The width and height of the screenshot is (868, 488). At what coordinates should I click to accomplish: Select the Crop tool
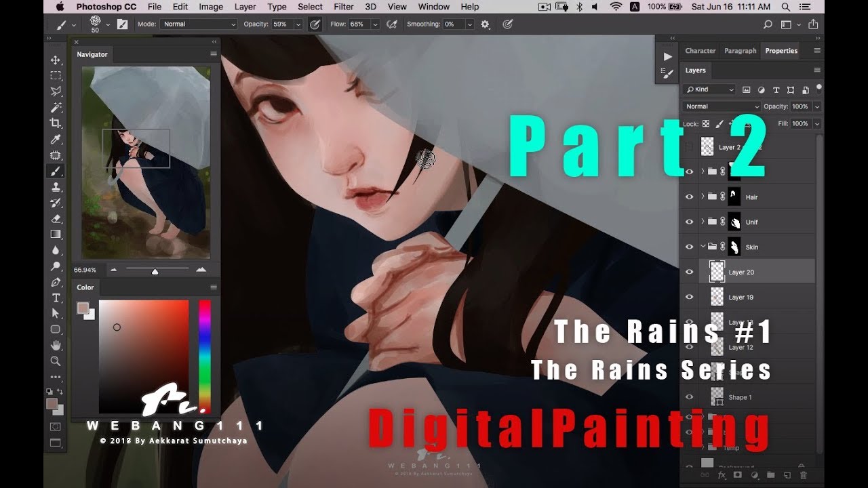point(56,123)
